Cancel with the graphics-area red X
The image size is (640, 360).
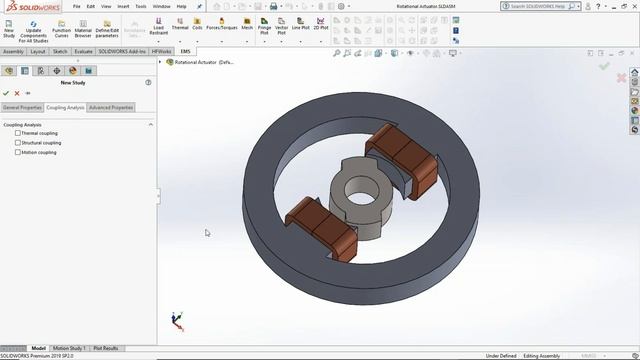click(621, 78)
